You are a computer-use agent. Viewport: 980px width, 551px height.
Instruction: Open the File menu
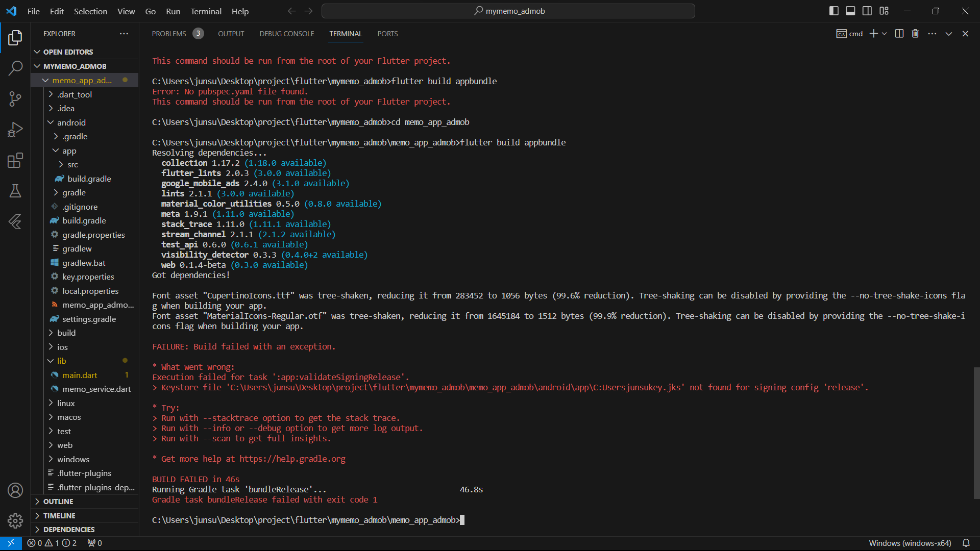[x=34, y=11]
